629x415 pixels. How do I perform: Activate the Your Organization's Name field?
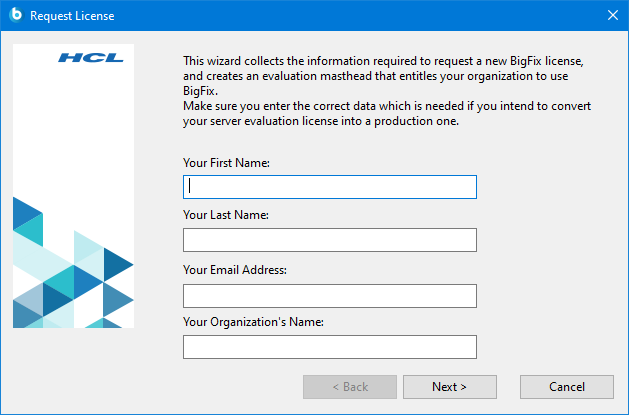coord(330,347)
